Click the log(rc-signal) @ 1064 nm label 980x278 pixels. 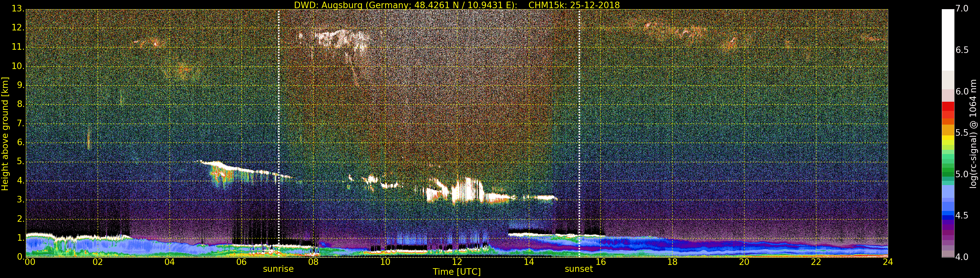(x=973, y=134)
